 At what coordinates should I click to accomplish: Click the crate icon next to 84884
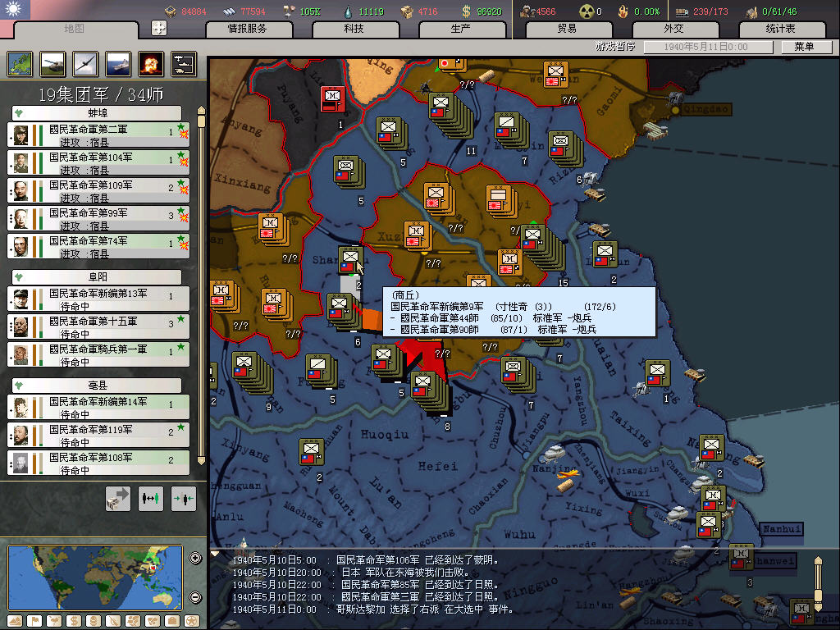click(x=171, y=11)
